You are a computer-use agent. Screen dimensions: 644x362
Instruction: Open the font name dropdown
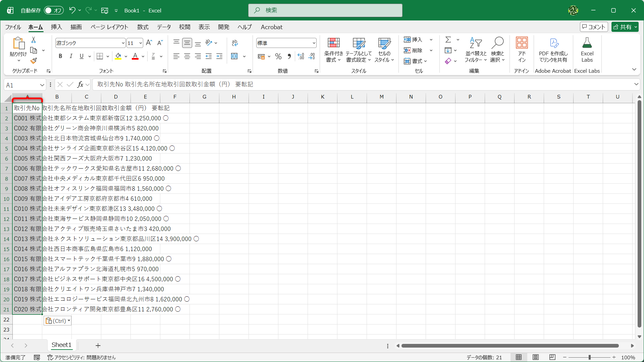(123, 43)
